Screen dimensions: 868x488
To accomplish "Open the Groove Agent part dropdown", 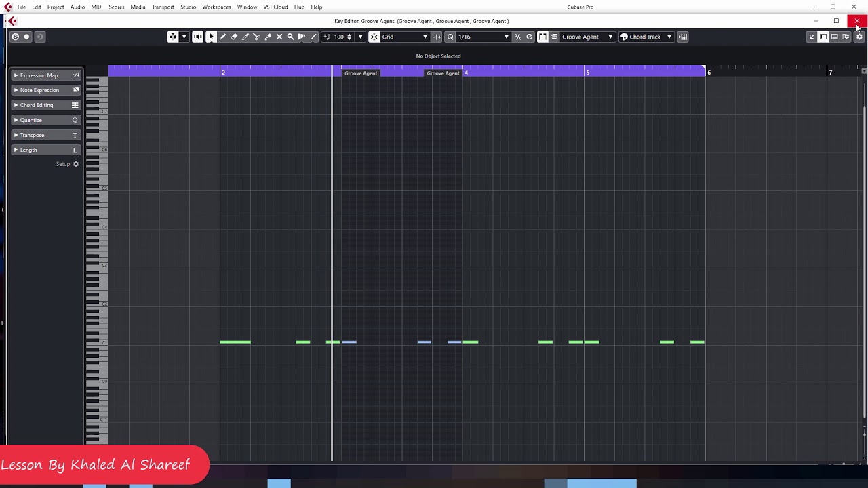I will [587, 37].
